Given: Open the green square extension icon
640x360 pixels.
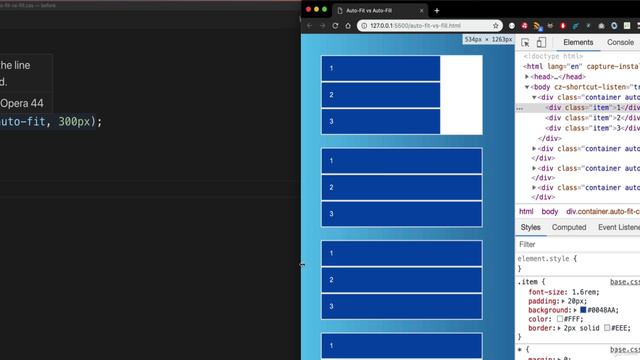Looking at the screenshot, I should coord(627,26).
